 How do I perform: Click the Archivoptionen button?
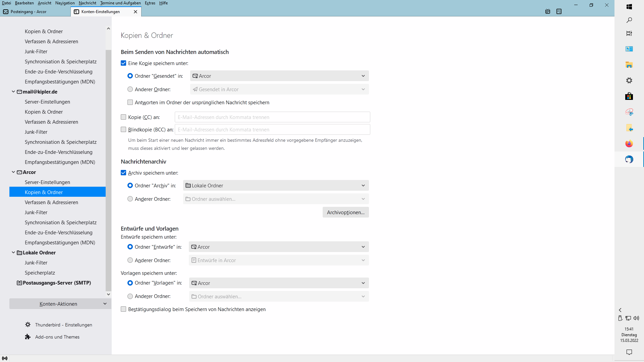(x=345, y=212)
